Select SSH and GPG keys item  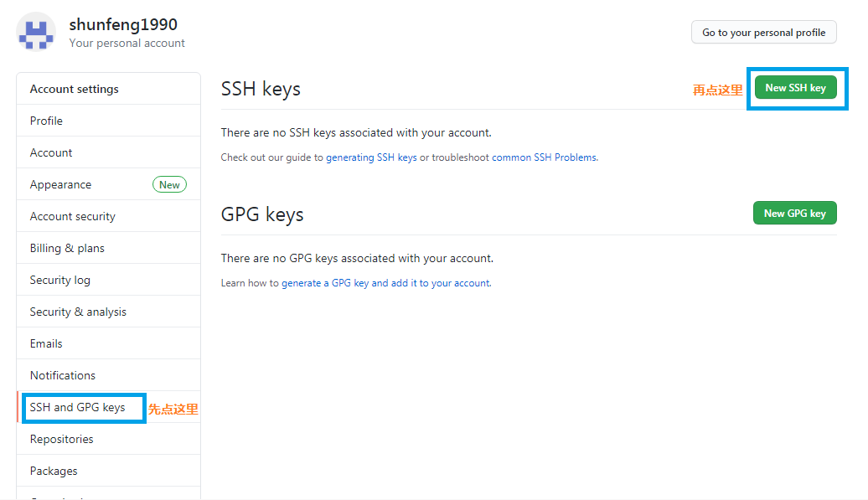click(77, 407)
